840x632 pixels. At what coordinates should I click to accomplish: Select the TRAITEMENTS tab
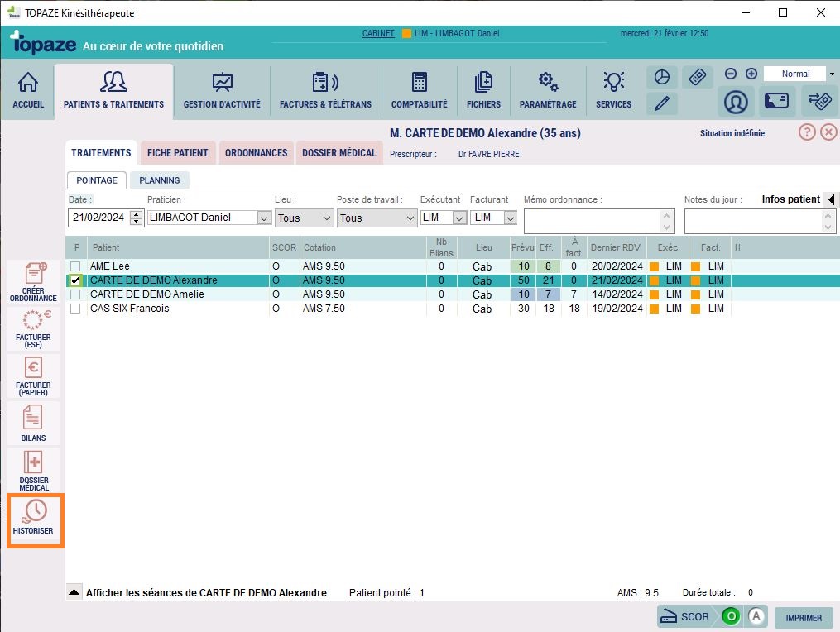101,153
